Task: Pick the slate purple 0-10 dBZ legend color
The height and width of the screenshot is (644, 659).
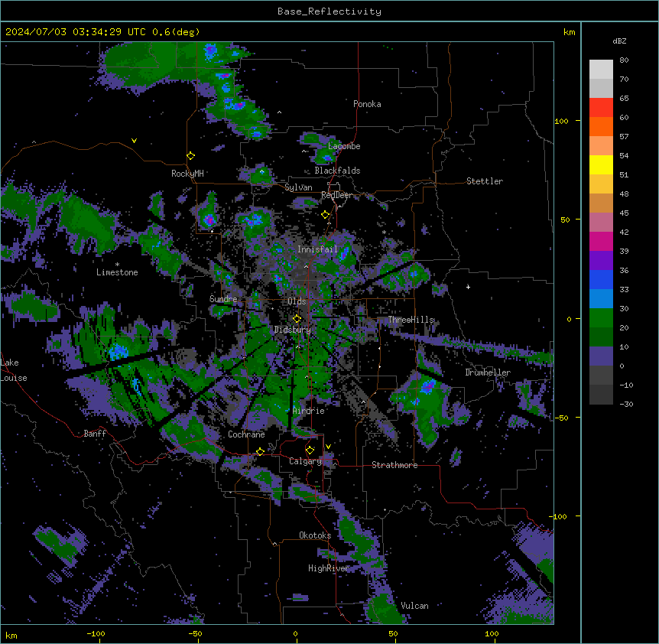Action: click(x=601, y=356)
